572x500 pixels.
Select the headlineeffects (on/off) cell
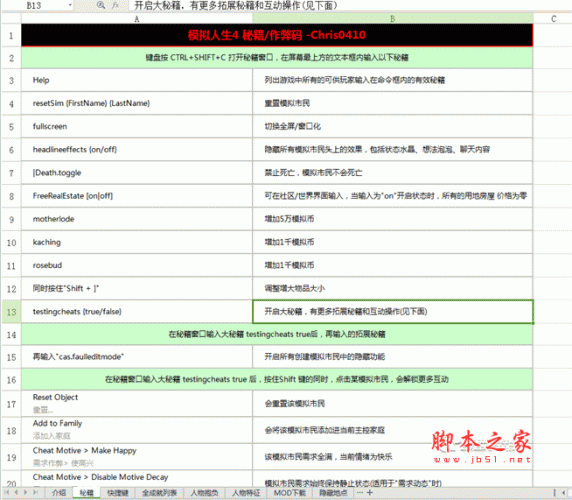pos(137,150)
